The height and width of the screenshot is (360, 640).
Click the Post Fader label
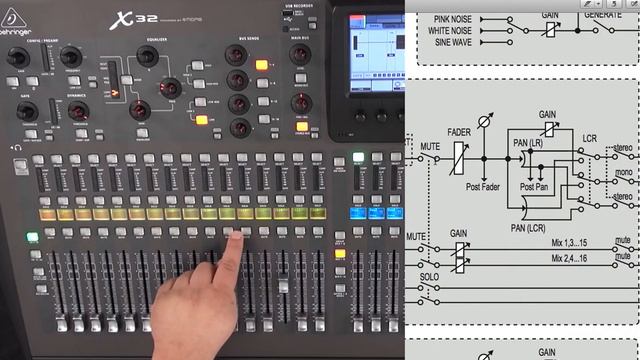483,187
